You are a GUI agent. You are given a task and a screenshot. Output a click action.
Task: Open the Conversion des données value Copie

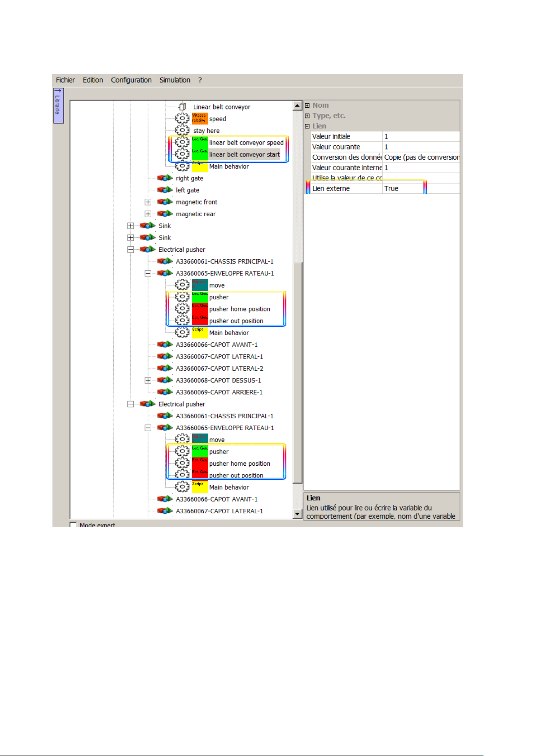pos(421,157)
